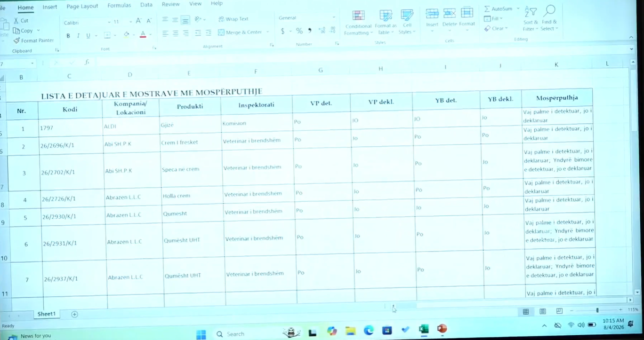Switch to the Page Layout tab
This screenshot has width=644, height=340.
click(x=82, y=6)
